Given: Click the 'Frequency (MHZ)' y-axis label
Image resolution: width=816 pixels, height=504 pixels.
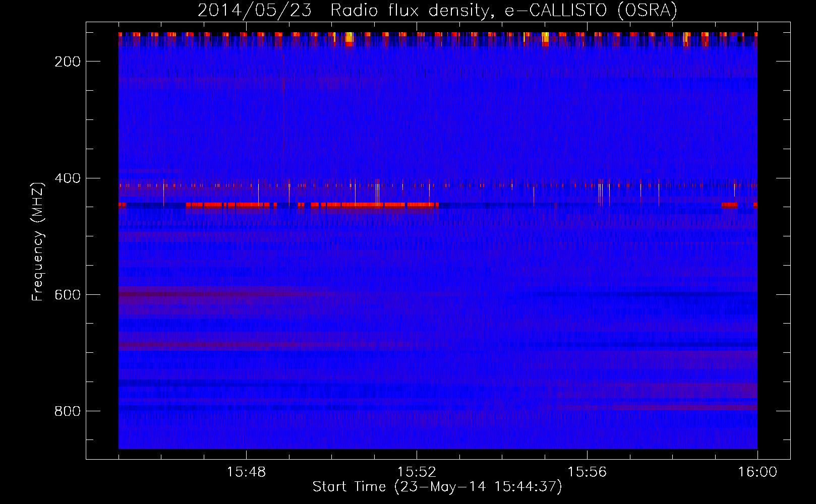Looking at the screenshot, I should click(x=38, y=241).
